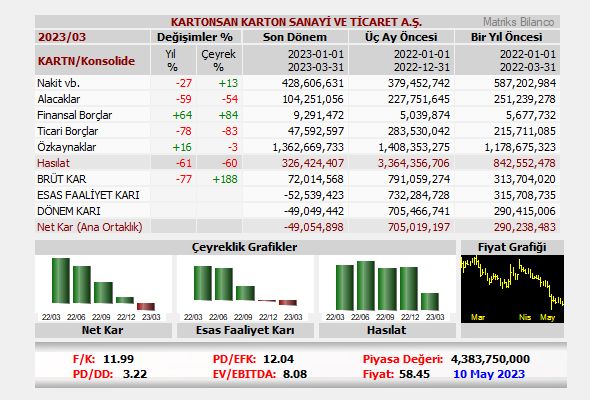The height and width of the screenshot is (400, 590).
Task: Select the Nakit vb. row
Action: (297, 83)
